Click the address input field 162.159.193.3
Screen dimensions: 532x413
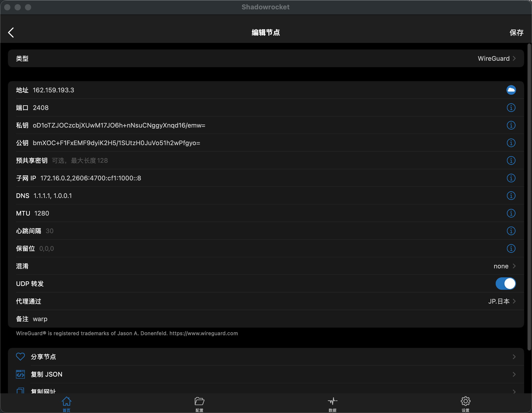53,90
